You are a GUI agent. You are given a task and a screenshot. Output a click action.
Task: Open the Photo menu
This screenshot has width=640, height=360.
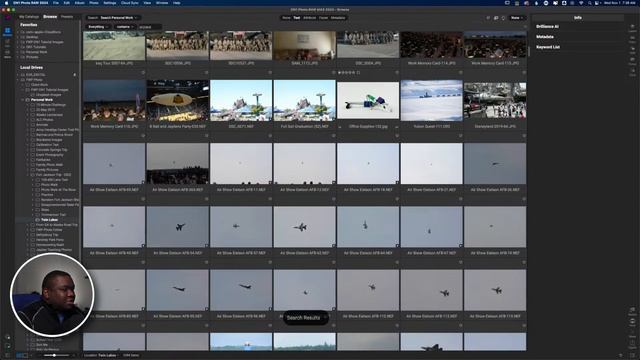click(x=94, y=3)
